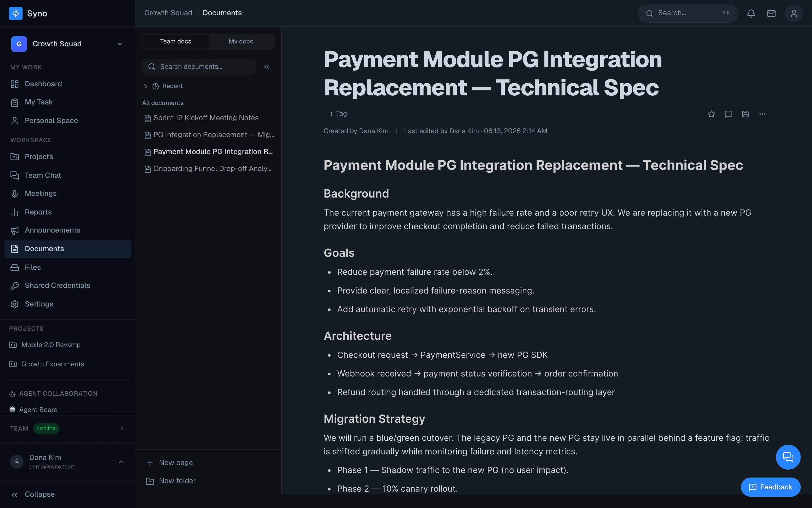The height and width of the screenshot is (508, 812).
Task: Open Files in sidebar
Action: coord(67,268)
